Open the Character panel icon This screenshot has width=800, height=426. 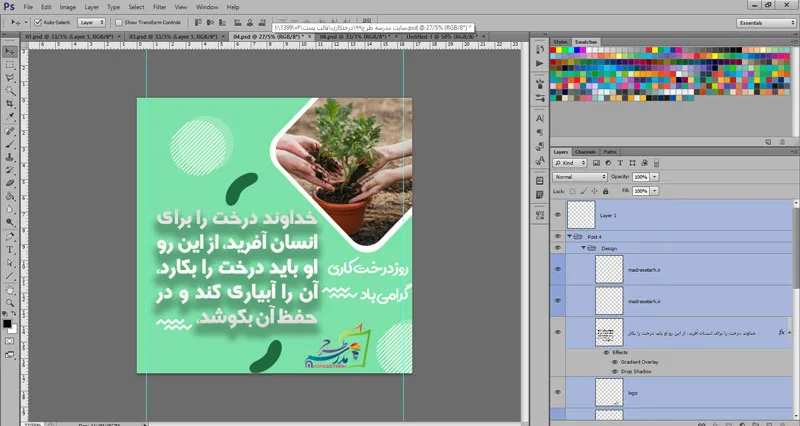540,118
